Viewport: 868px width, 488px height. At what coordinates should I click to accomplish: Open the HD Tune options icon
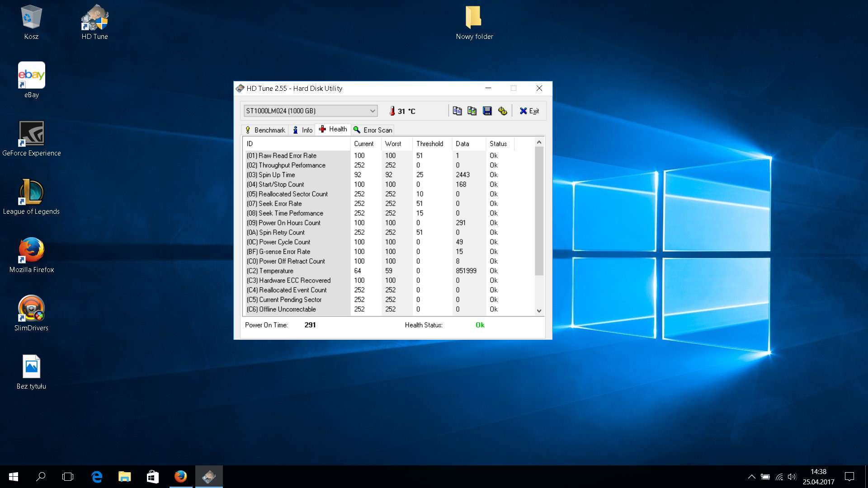[502, 111]
